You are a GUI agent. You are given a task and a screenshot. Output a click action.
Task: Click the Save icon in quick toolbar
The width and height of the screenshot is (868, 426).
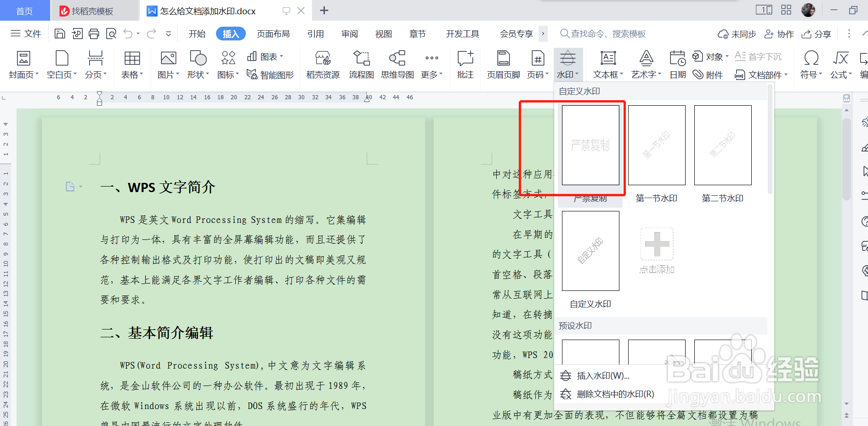59,34
